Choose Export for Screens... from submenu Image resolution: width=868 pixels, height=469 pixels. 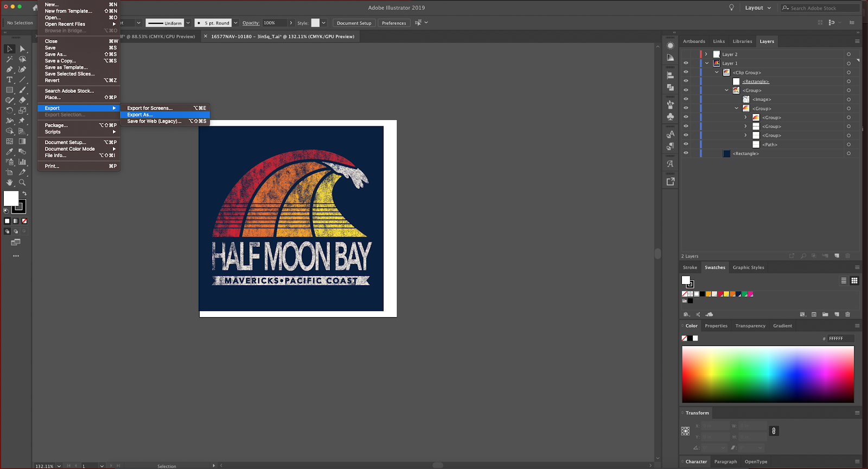click(165, 108)
